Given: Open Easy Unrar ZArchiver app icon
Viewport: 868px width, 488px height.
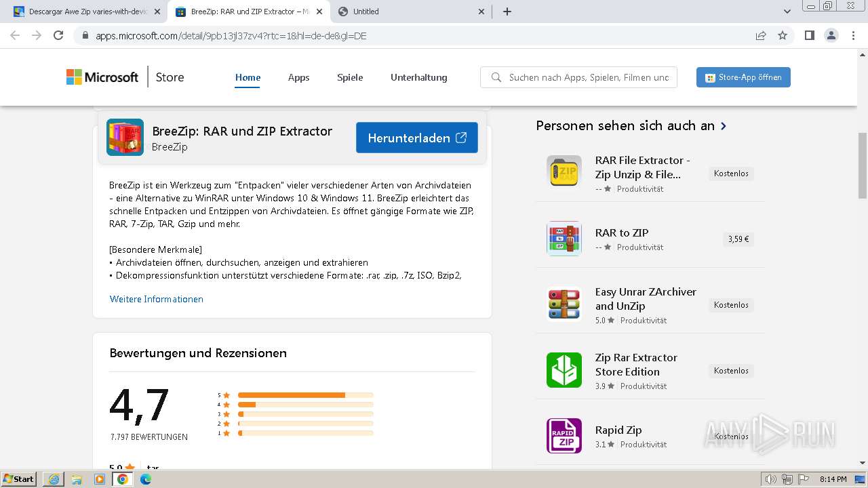Looking at the screenshot, I should (564, 304).
